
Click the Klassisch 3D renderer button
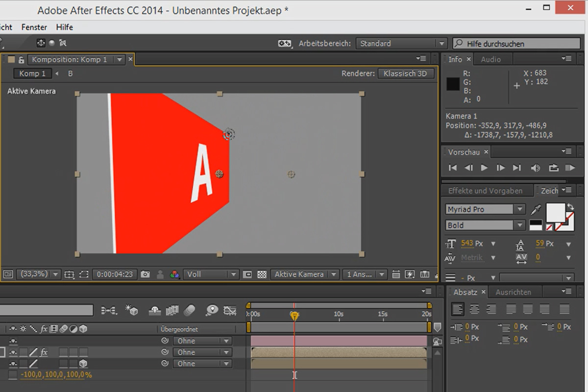406,73
